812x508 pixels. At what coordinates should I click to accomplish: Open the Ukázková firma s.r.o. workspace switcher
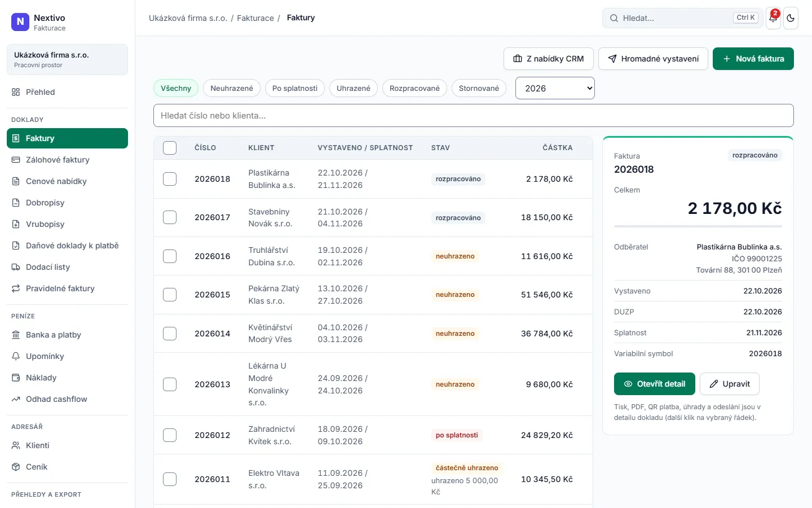67,59
